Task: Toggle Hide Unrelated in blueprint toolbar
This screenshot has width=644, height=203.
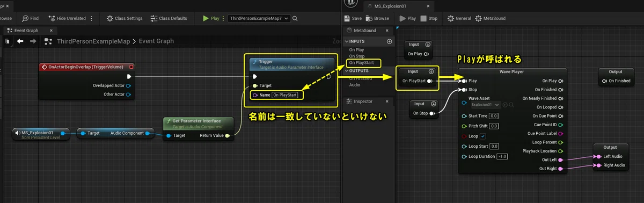Action: pyautogui.click(x=67, y=18)
